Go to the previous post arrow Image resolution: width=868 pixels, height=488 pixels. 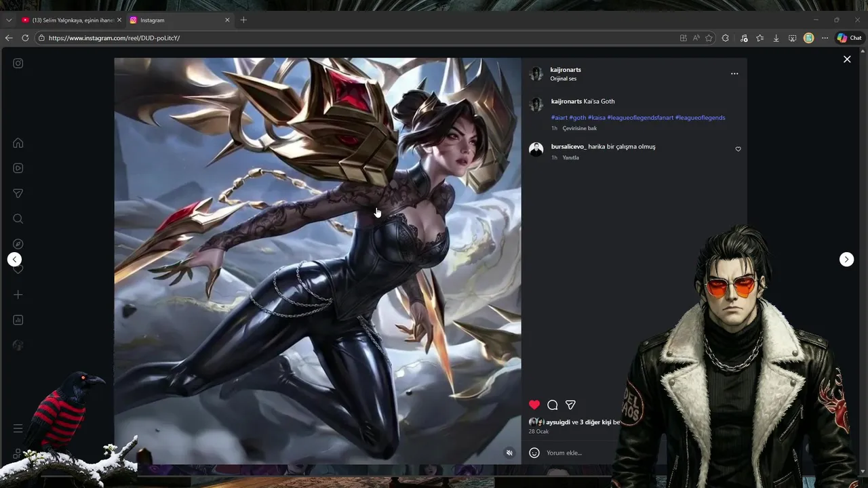14,260
